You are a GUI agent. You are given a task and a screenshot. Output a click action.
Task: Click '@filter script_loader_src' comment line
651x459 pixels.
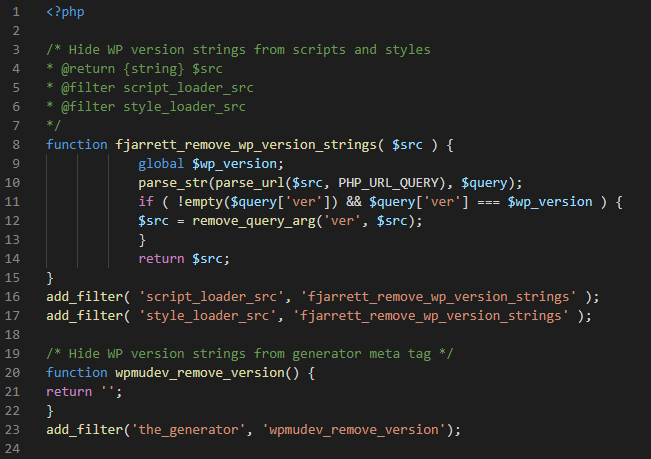(x=149, y=88)
